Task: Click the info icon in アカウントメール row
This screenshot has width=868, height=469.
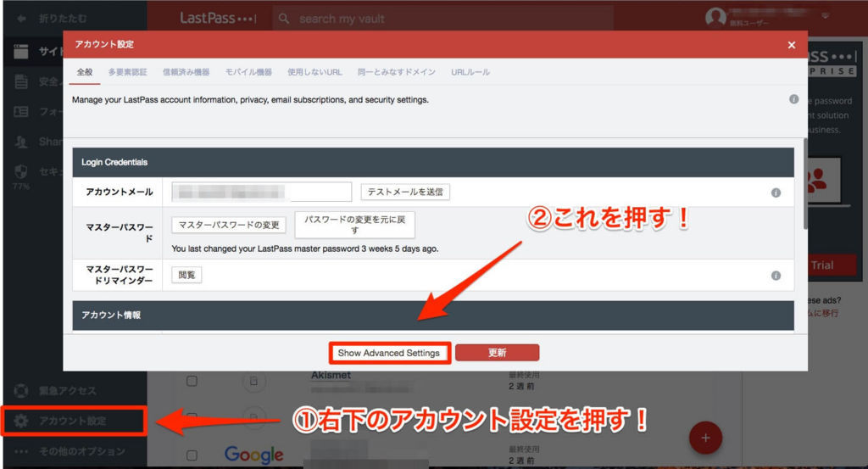Action: pyautogui.click(x=776, y=193)
